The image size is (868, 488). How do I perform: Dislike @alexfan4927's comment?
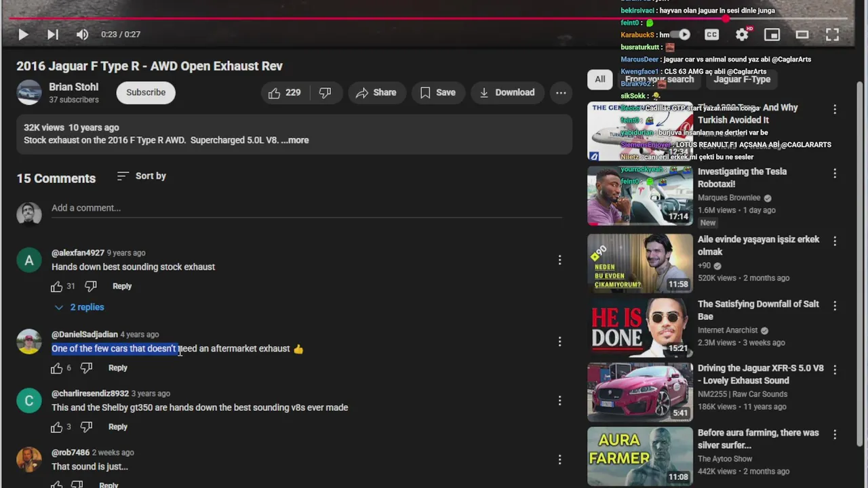coord(90,286)
